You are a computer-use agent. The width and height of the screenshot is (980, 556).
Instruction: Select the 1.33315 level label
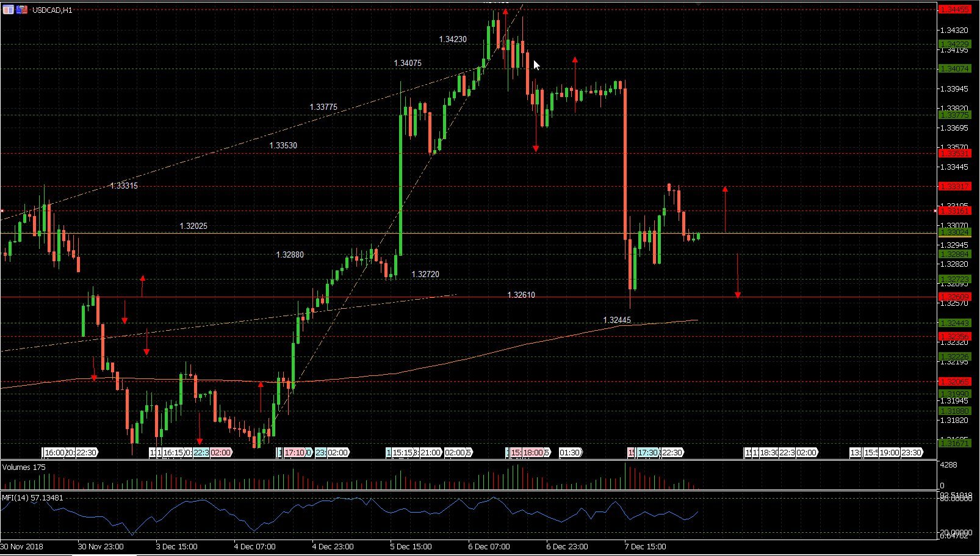click(x=124, y=186)
